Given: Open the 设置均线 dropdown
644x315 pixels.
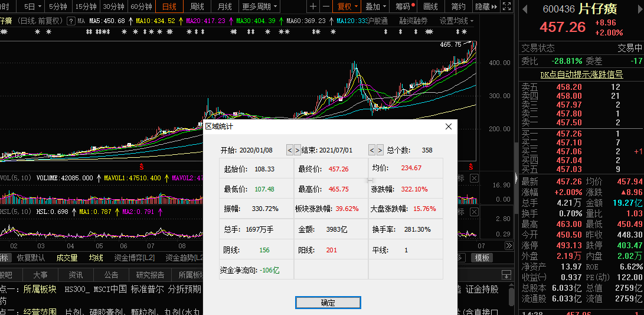Looking at the screenshot, I should pyautogui.click(x=456, y=21).
